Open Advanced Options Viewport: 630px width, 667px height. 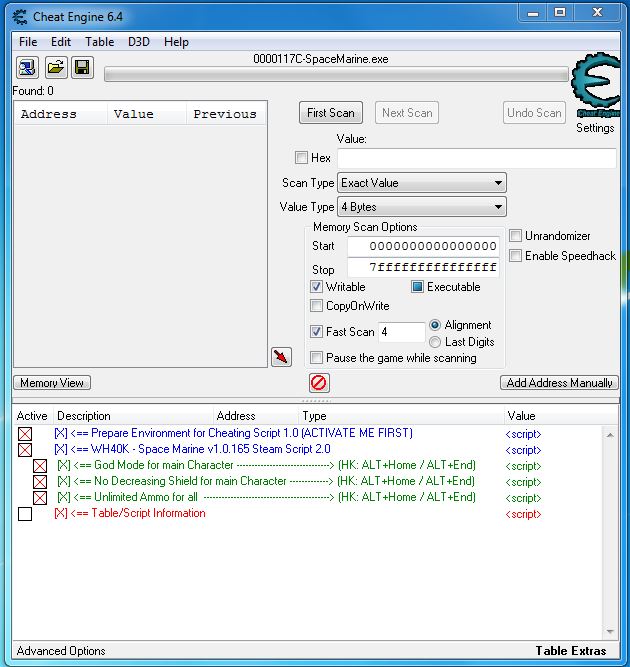coord(61,651)
